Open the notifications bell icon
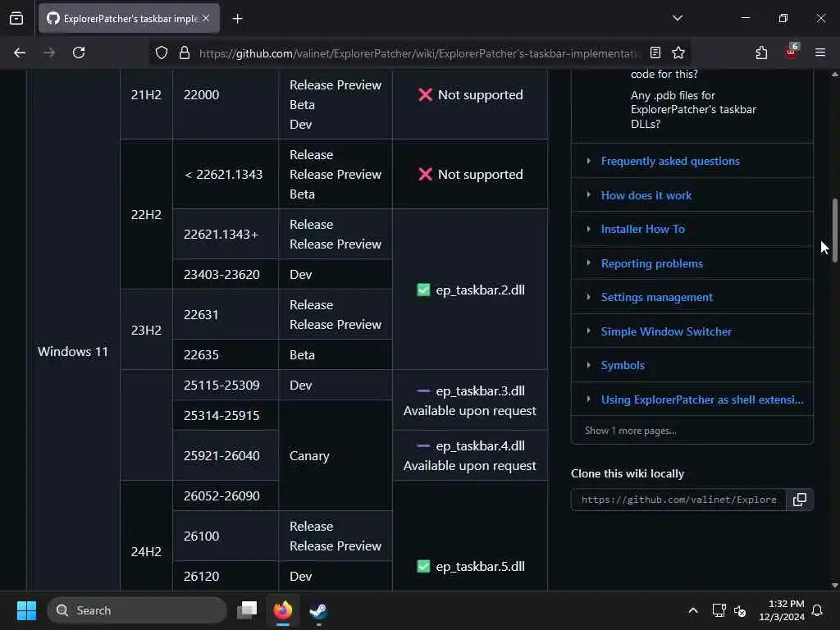The height and width of the screenshot is (630, 840). click(x=818, y=610)
